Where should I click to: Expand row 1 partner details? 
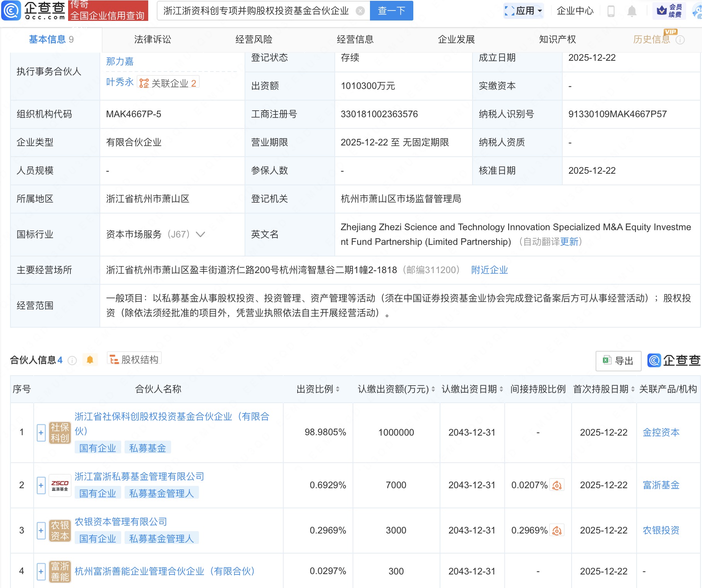(41, 432)
